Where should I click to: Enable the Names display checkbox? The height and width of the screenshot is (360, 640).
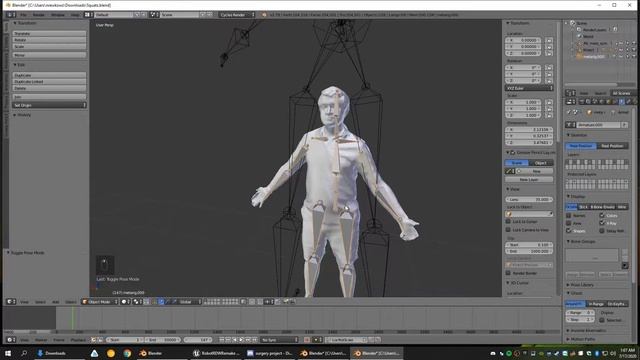pyautogui.click(x=569, y=216)
